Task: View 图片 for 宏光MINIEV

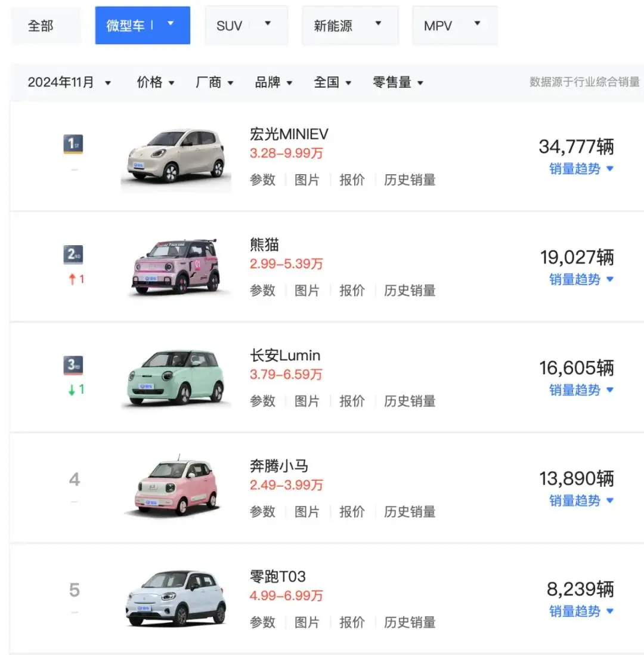Action: click(307, 180)
